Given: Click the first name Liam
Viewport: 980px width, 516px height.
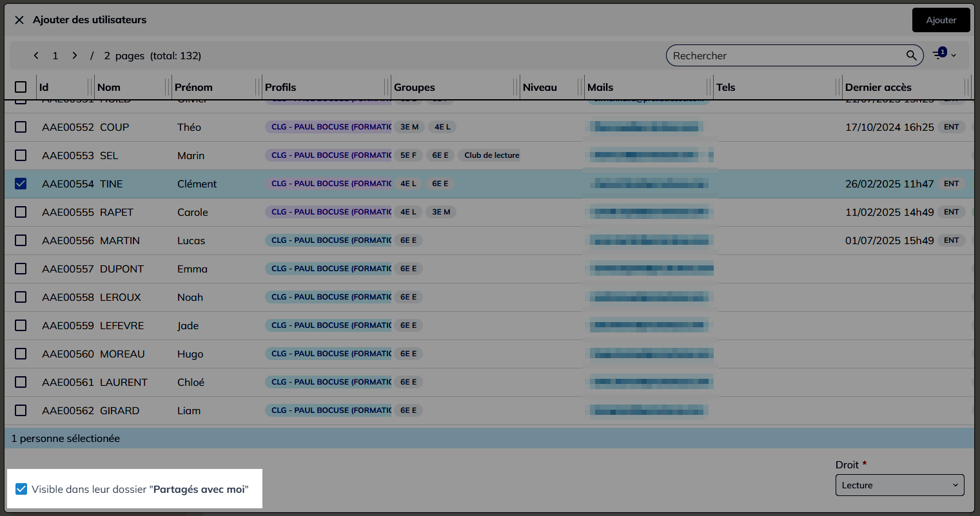Looking at the screenshot, I should coord(189,410).
